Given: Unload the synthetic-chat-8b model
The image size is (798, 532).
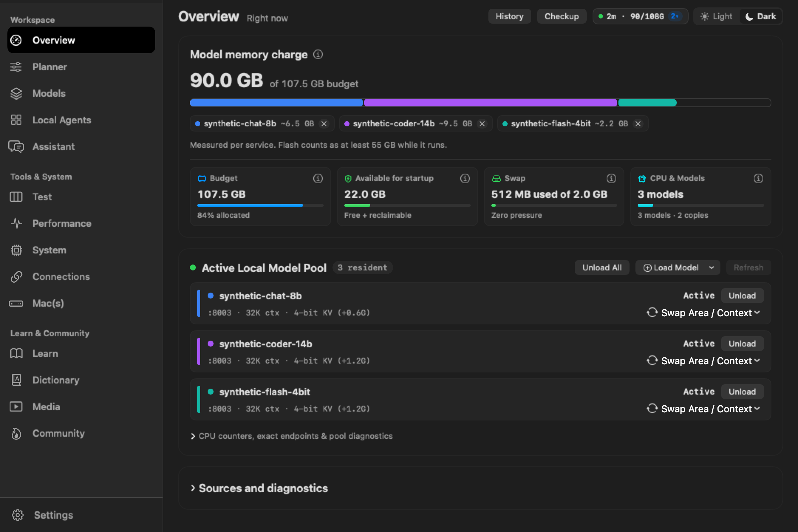Looking at the screenshot, I should pyautogui.click(x=742, y=296).
